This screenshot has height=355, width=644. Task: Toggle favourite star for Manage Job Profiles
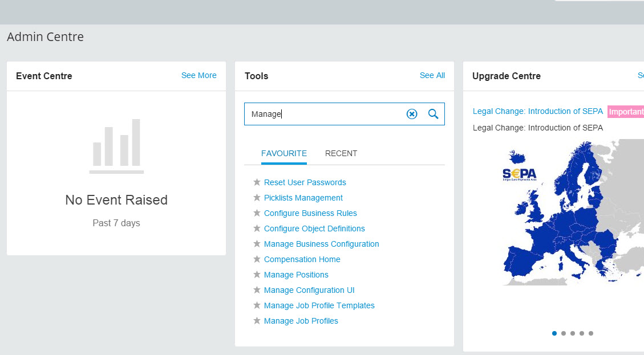click(x=257, y=321)
